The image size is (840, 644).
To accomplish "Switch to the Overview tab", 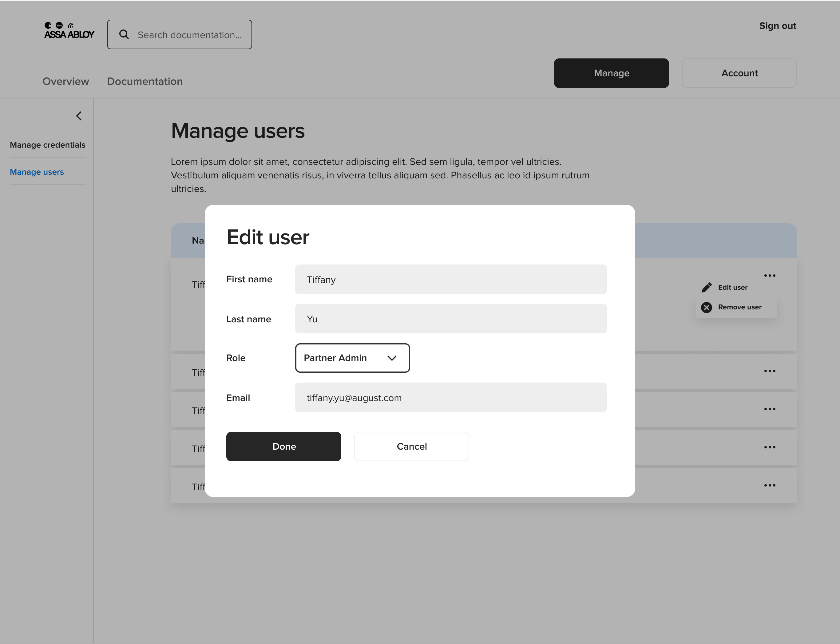I will [x=65, y=81].
